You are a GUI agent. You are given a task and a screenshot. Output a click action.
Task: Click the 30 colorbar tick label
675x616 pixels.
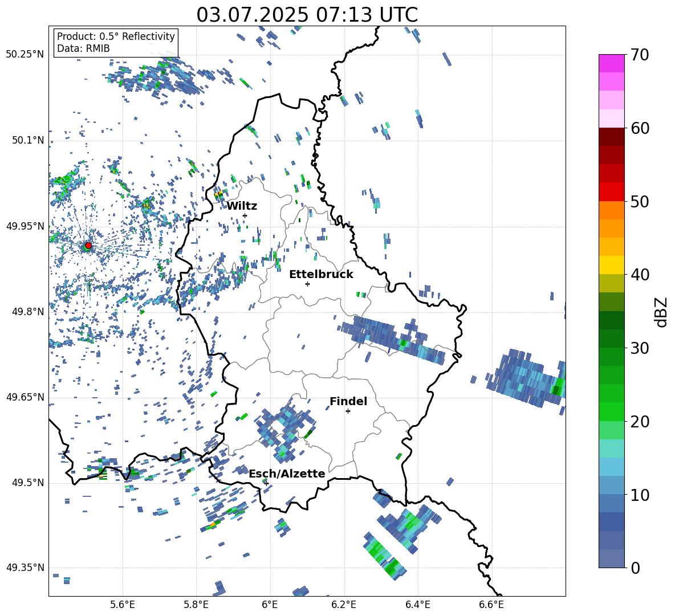[640, 348]
